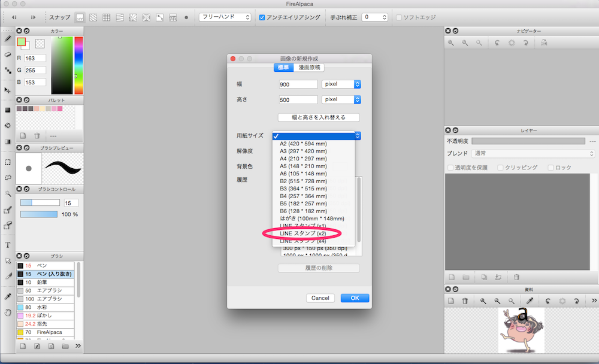Select the move tool in left toolbar
This screenshot has height=364, width=599.
pos(8,90)
